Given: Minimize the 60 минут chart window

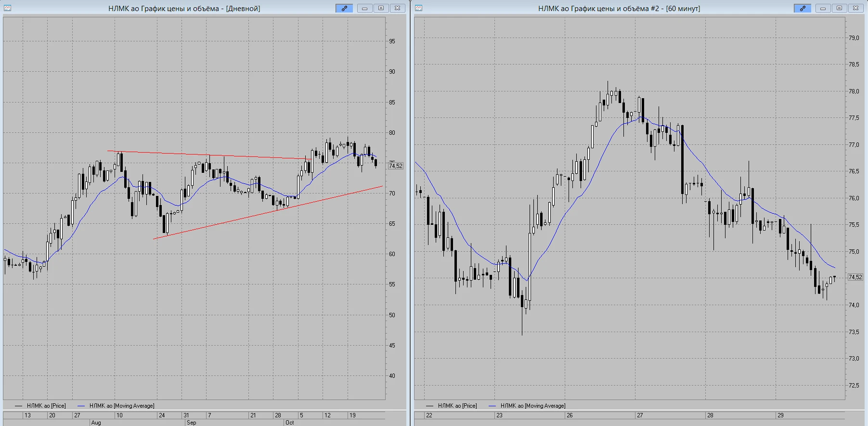Looking at the screenshot, I should [823, 8].
